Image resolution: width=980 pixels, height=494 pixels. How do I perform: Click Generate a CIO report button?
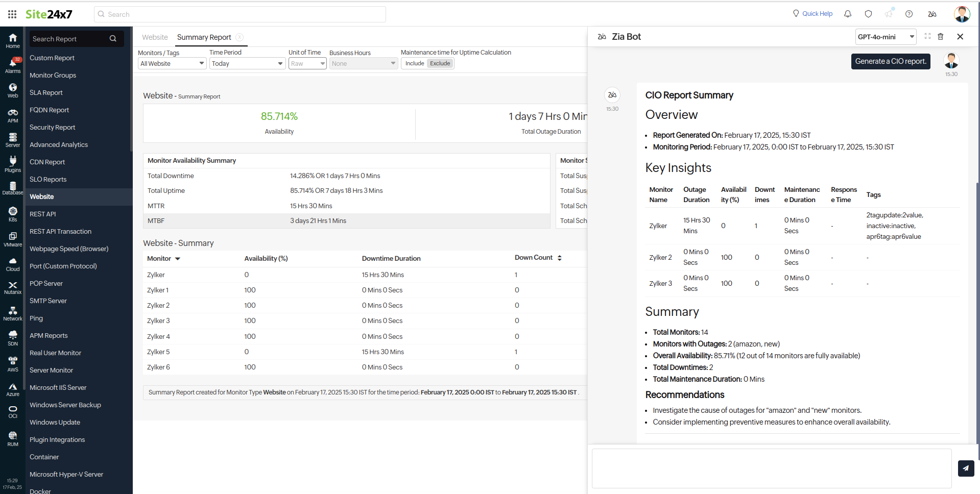click(x=890, y=61)
